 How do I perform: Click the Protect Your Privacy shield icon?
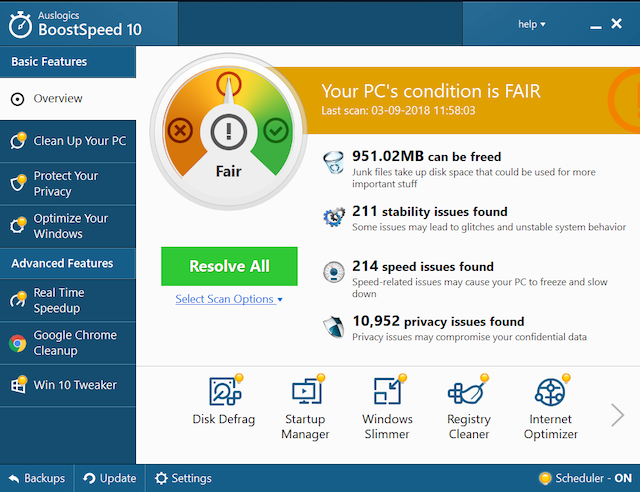(x=18, y=183)
